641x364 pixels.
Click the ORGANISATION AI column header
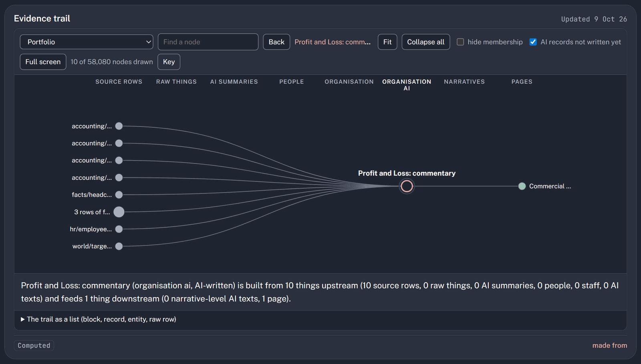click(407, 85)
